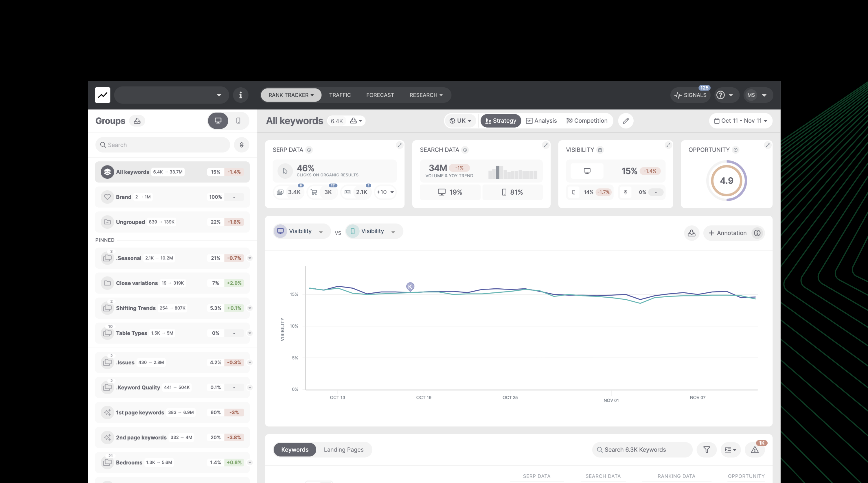The width and height of the screenshot is (868, 483).
Task: Click the Opportunity score 4.9 gauge
Action: click(727, 180)
